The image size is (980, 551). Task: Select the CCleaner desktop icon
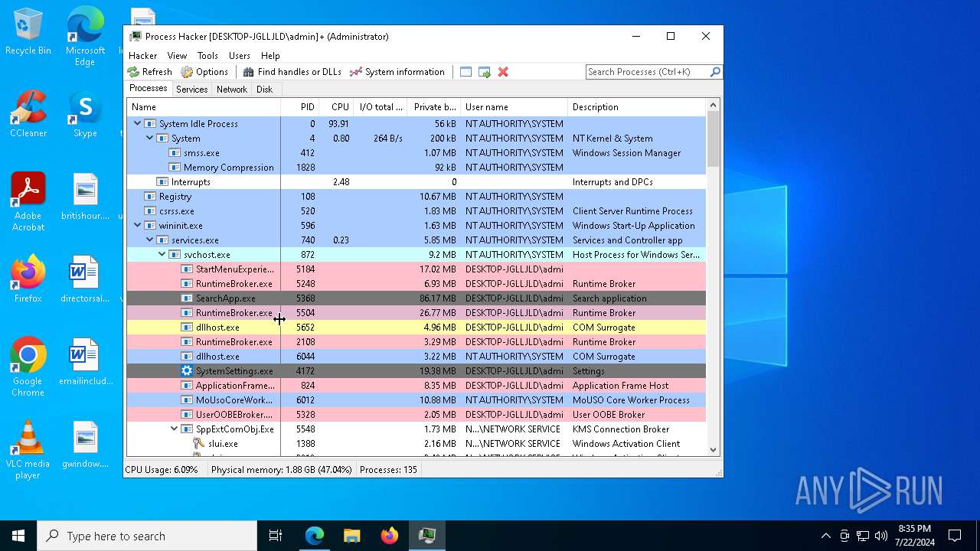28,114
